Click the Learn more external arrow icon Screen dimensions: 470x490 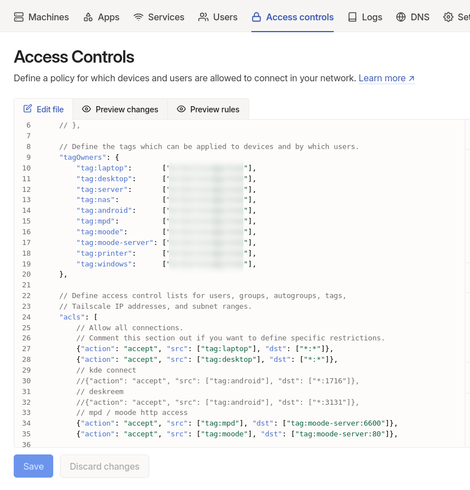click(x=411, y=78)
